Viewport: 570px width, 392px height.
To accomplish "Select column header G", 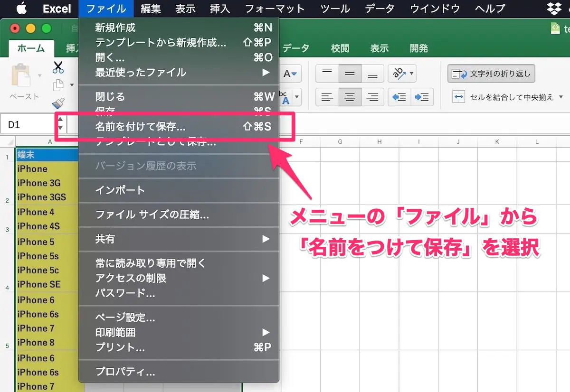I will point(340,141).
